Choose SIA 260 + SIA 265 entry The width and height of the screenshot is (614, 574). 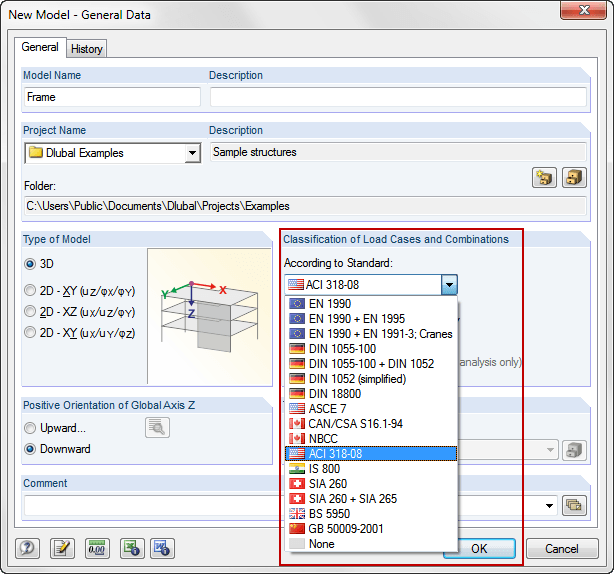click(x=371, y=499)
